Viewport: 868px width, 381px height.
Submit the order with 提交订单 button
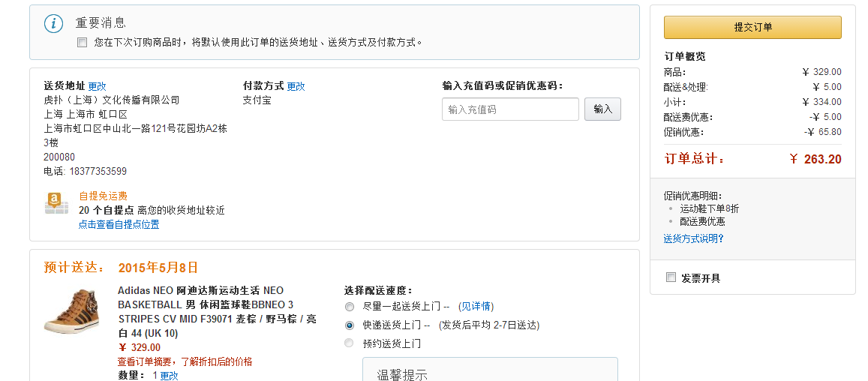tap(753, 27)
